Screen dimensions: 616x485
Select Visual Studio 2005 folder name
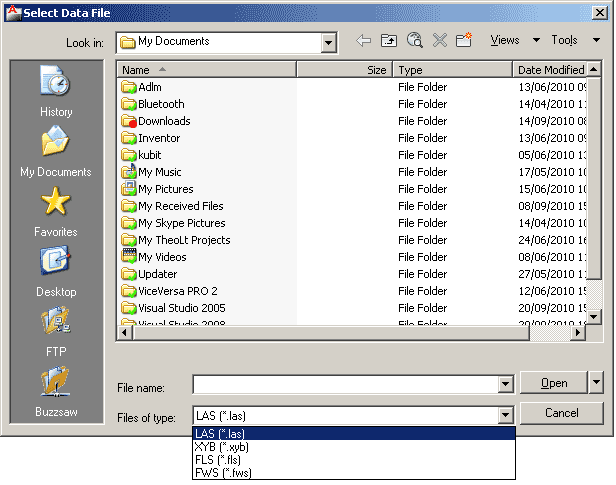(x=182, y=308)
